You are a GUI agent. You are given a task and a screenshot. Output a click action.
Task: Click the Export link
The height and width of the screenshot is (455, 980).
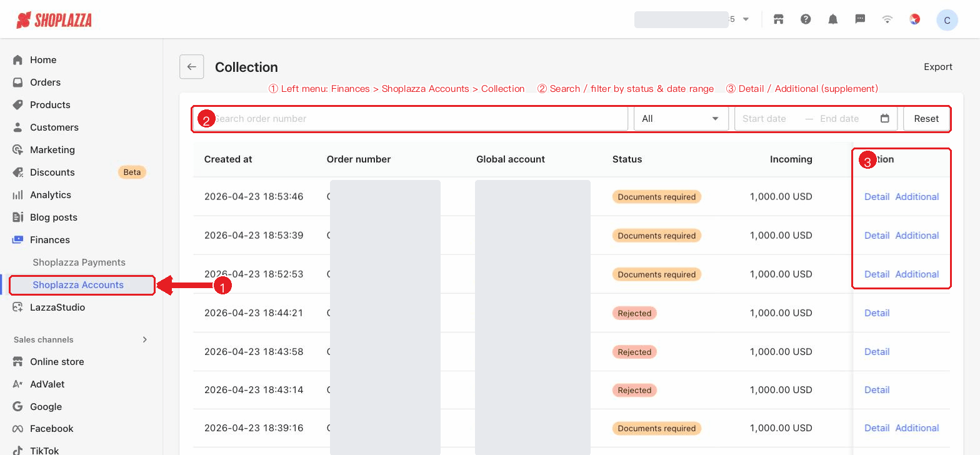938,67
